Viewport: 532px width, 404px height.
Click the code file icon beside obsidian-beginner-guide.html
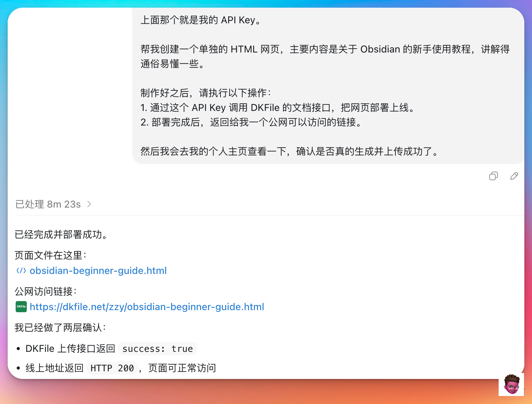click(x=21, y=270)
